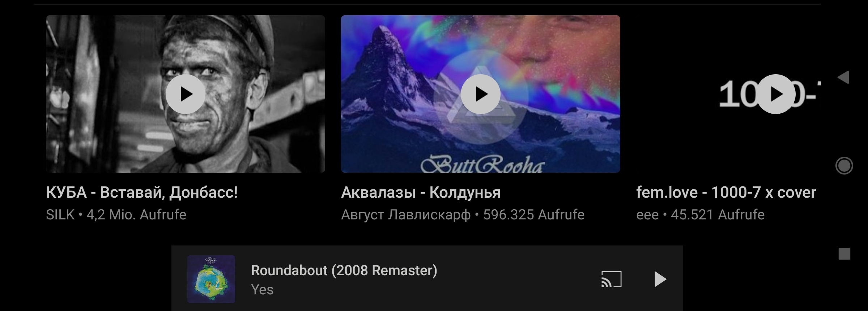Play the fem.love 1000-7 cover video
This screenshot has width=868, height=311.
tap(776, 94)
